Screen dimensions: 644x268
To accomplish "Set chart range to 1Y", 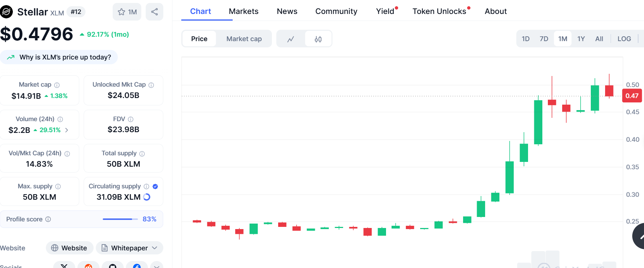I will pyautogui.click(x=581, y=39).
